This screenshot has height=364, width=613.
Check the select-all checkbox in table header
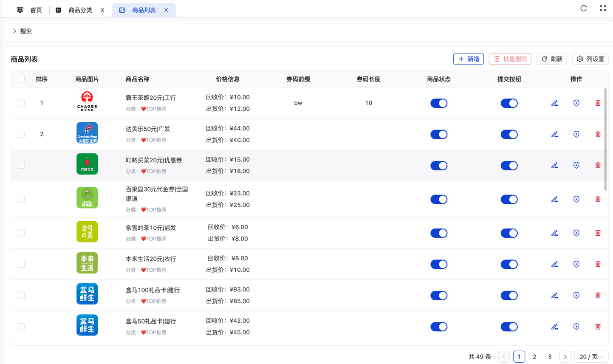21,79
